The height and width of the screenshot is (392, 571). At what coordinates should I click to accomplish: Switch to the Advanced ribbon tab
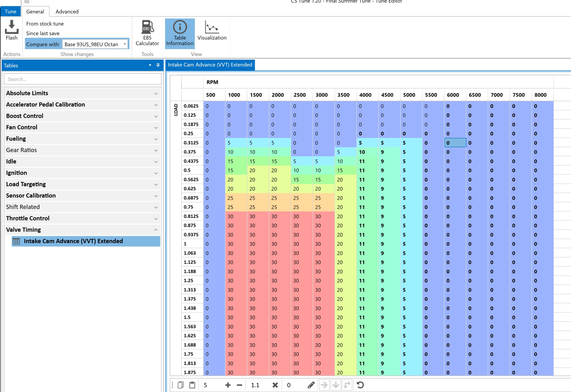pyautogui.click(x=67, y=11)
